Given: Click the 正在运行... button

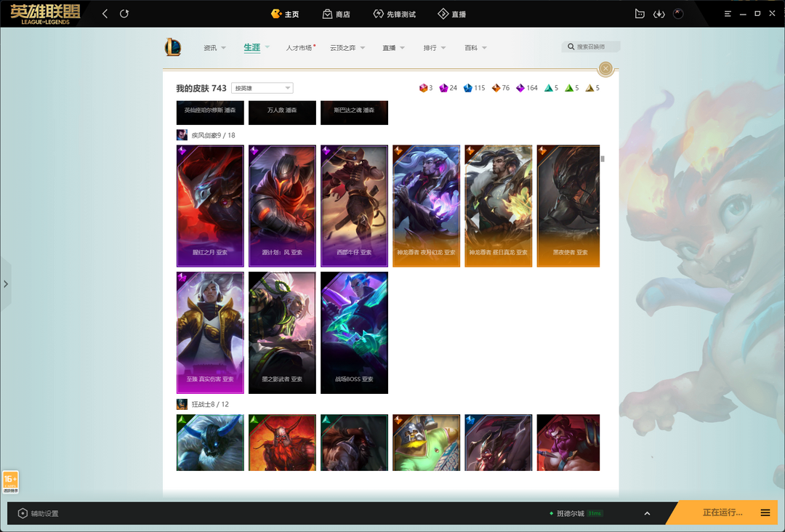Looking at the screenshot, I should tap(722, 512).
